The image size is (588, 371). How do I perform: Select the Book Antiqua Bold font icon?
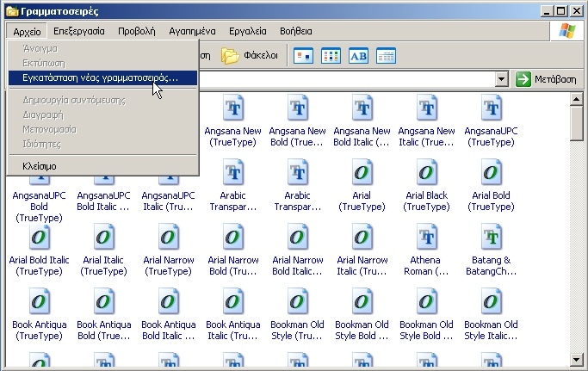pyautogui.click(x=104, y=301)
